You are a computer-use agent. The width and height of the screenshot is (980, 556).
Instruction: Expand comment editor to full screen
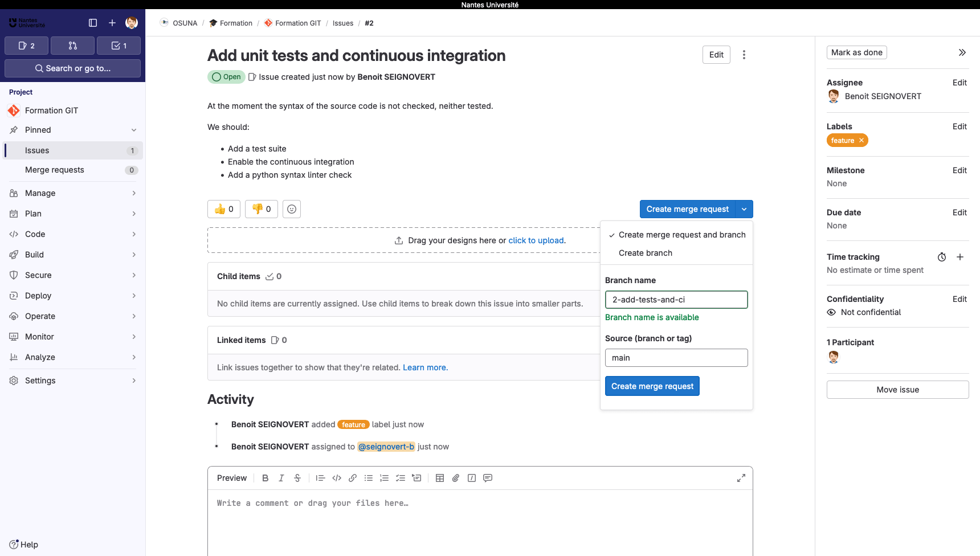click(741, 478)
